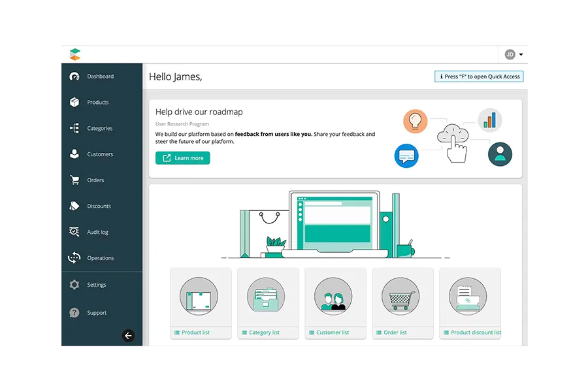Go to Dashboard menu item
The image size is (588, 392).
click(x=102, y=76)
